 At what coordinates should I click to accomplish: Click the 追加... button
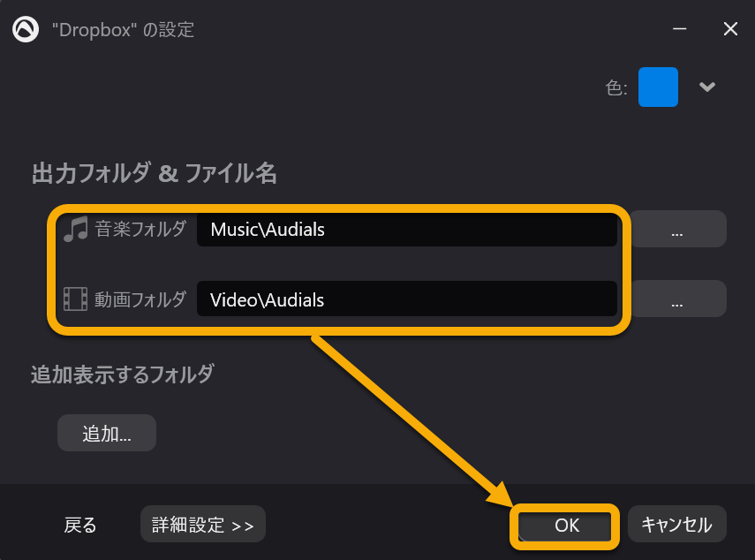point(107,433)
